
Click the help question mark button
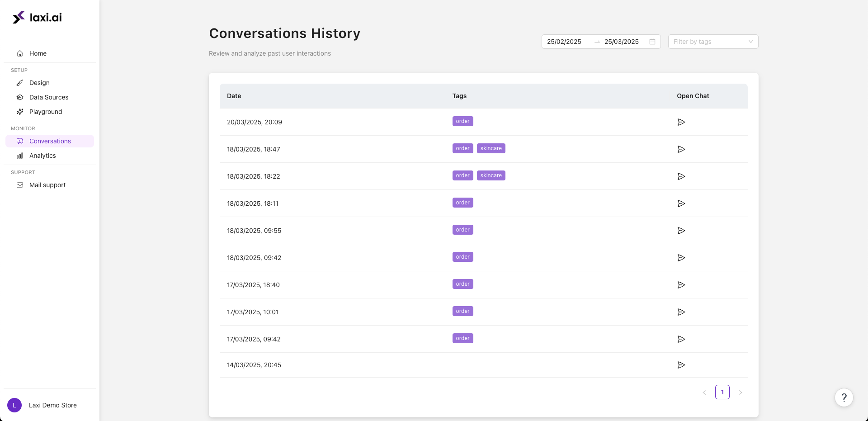pyautogui.click(x=844, y=398)
